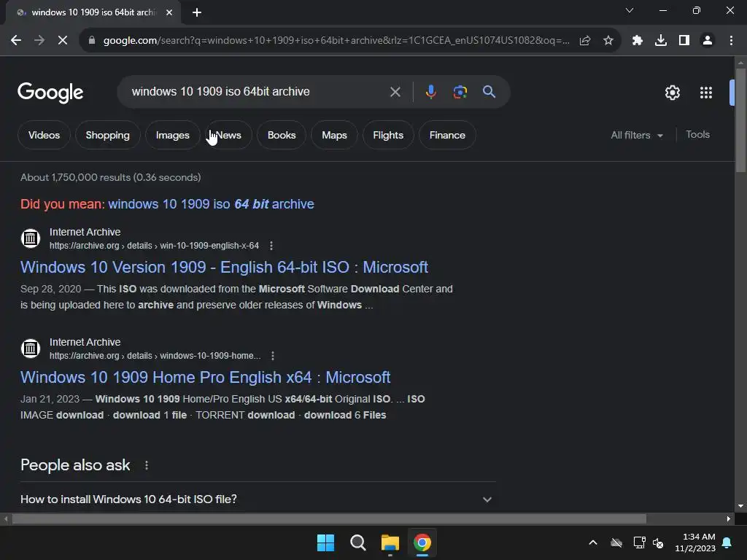Open a new tab

pos(197,12)
